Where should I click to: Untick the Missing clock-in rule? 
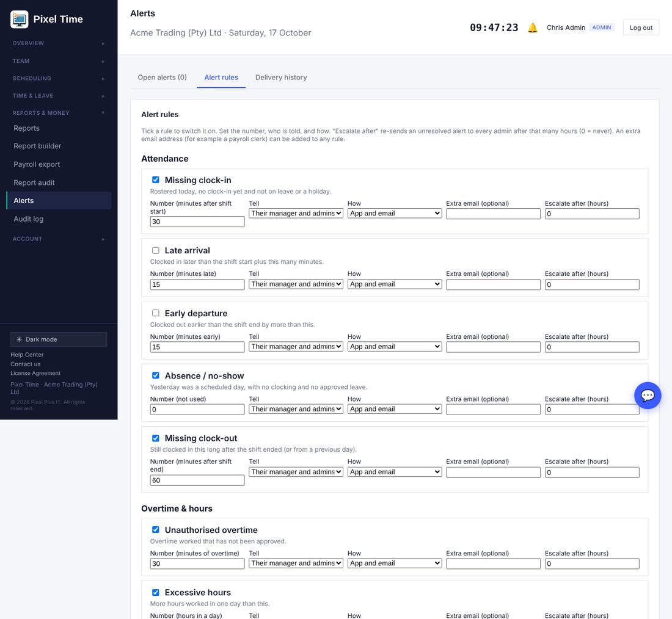[156, 180]
